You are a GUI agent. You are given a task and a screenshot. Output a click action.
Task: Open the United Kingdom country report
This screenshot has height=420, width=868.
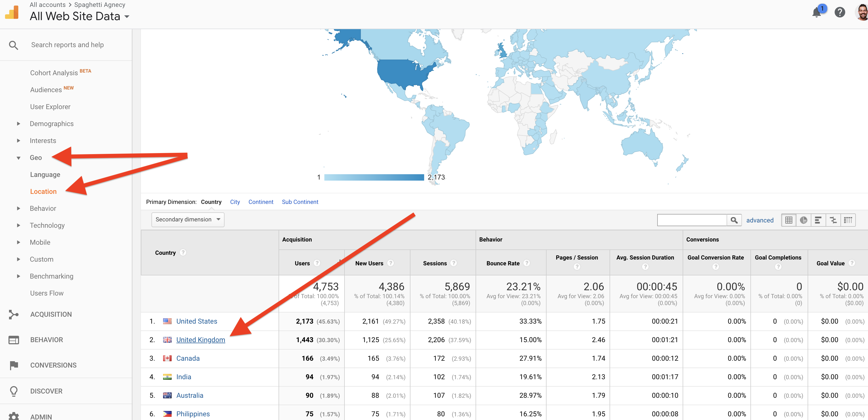201,339
